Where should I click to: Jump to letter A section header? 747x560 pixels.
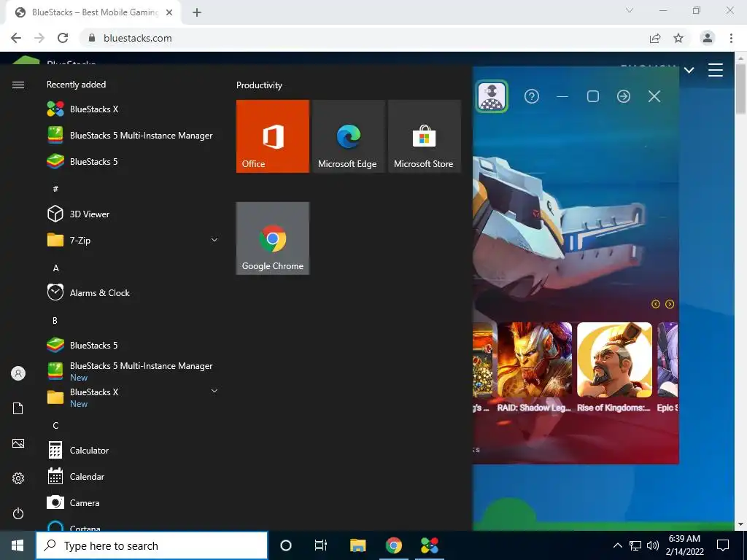tap(55, 268)
